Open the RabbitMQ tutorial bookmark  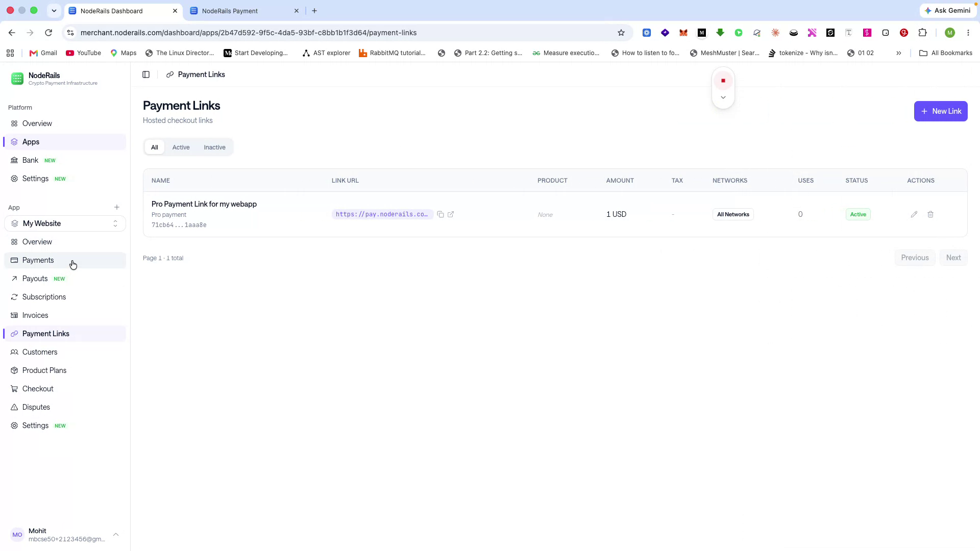(392, 53)
